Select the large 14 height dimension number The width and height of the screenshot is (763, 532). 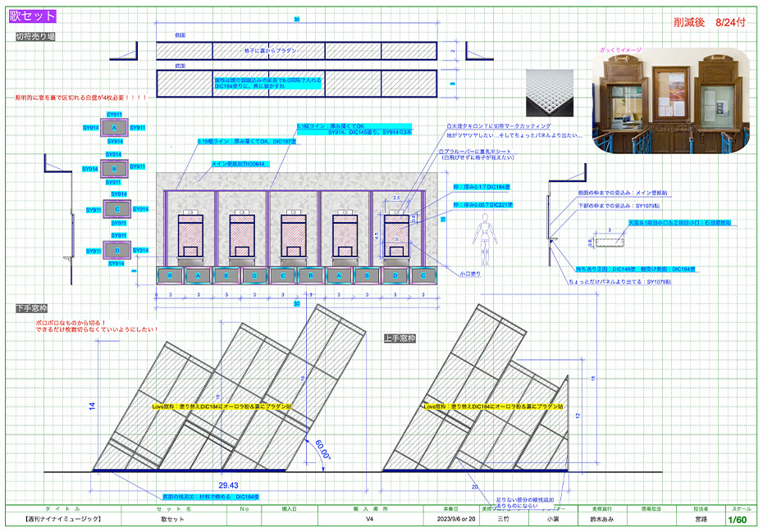click(x=93, y=405)
